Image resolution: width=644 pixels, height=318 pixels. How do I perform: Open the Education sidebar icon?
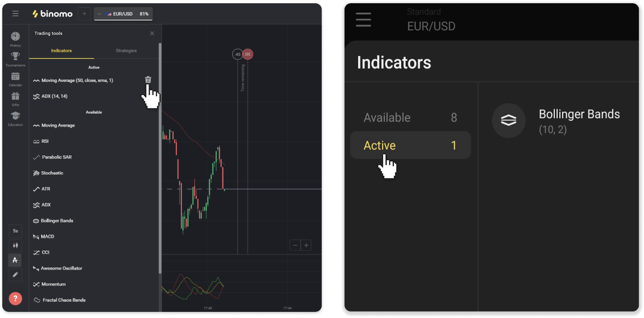click(15, 117)
